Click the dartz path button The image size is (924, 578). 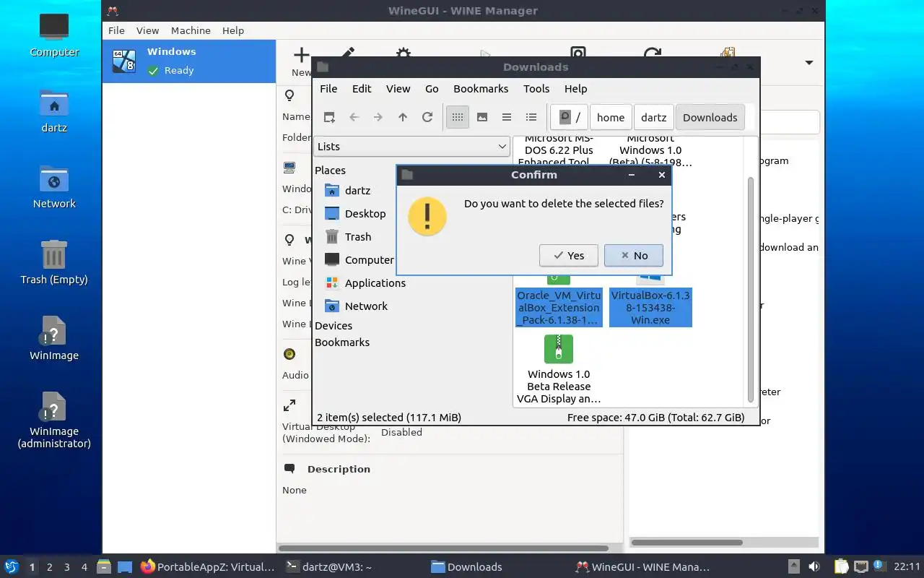pos(654,117)
